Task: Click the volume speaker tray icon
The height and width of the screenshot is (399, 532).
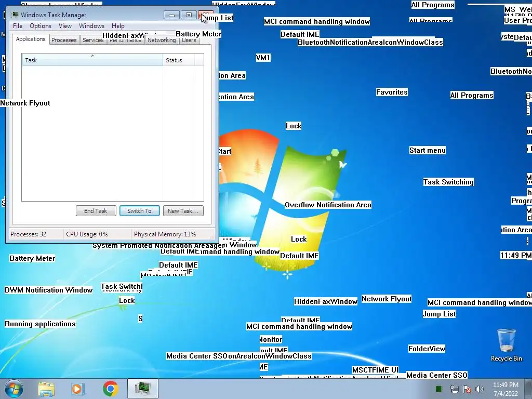Action: [x=480, y=389]
